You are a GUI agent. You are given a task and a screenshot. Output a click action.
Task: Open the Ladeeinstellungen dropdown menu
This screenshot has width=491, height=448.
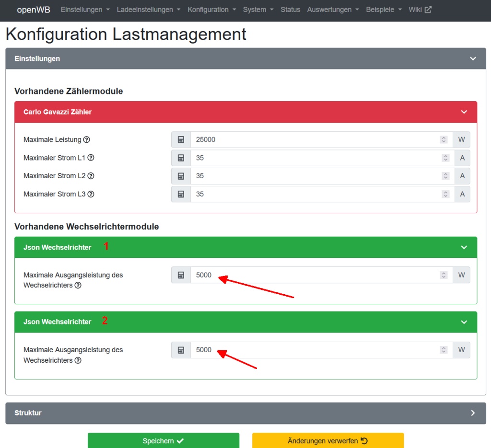[148, 10]
